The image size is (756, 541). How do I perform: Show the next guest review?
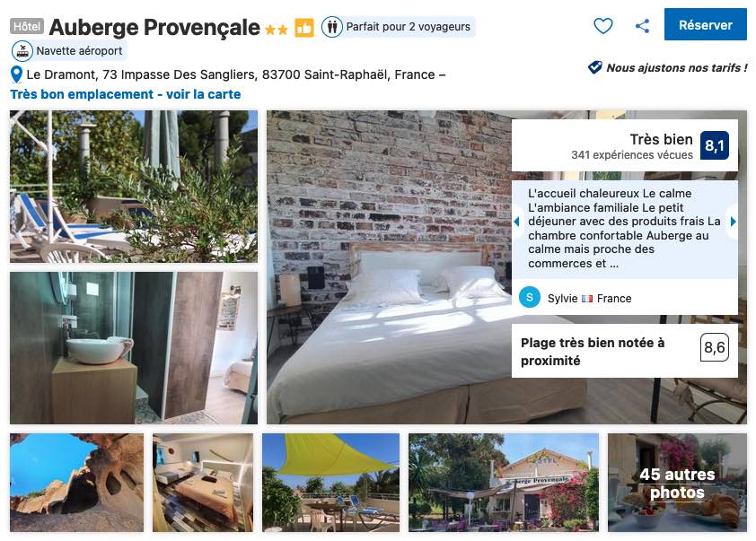coord(733,222)
